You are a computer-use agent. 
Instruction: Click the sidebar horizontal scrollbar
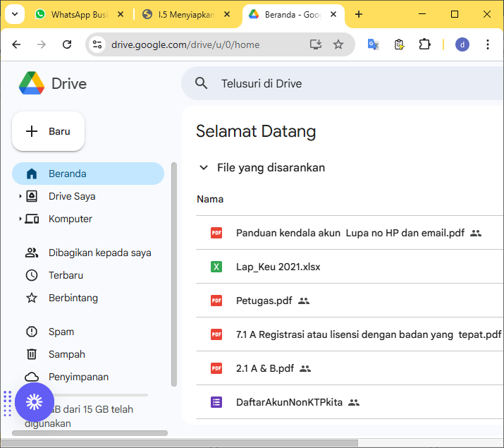coord(90,433)
